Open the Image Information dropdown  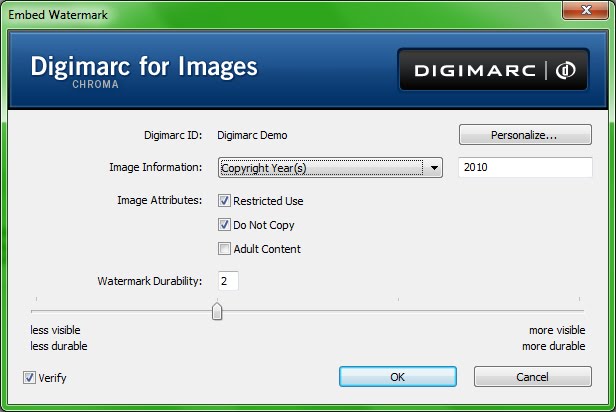click(x=330, y=168)
